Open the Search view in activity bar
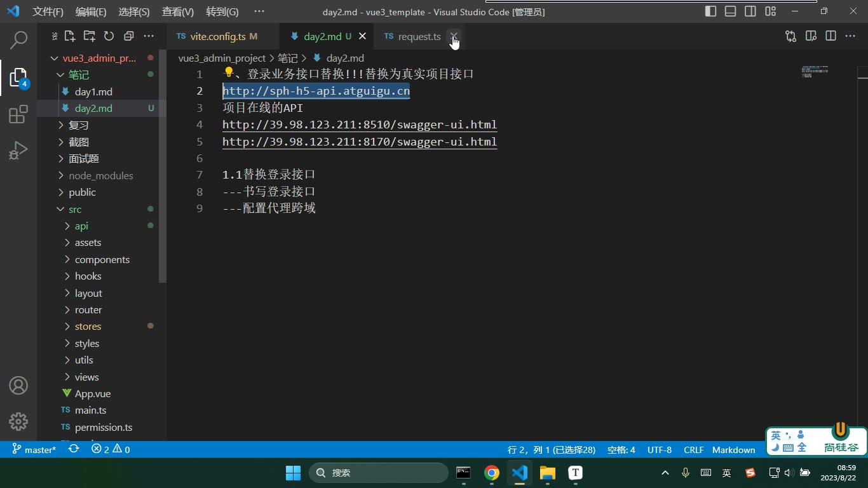 click(x=18, y=40)
